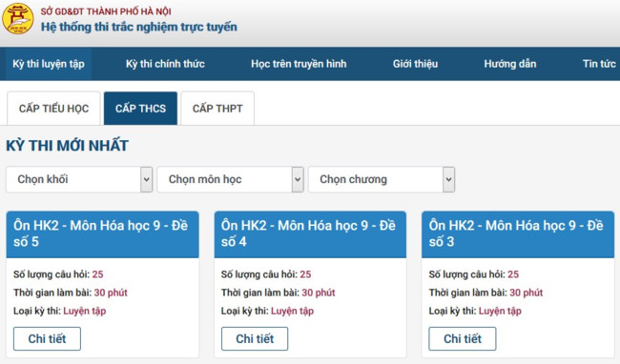Expand the Chọn khối dropdown
The image size is (620, 364).
pos(79,179)
